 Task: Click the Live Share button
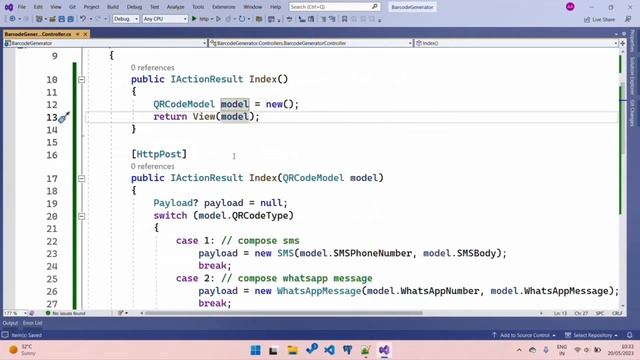pyautogui.click(x=599, y=19)
